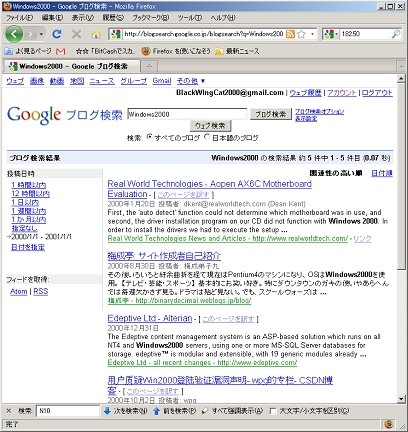Open the BitCash bookmark in bookmarks bar
This screenshot has height=432, width=408.
point(105,51)
